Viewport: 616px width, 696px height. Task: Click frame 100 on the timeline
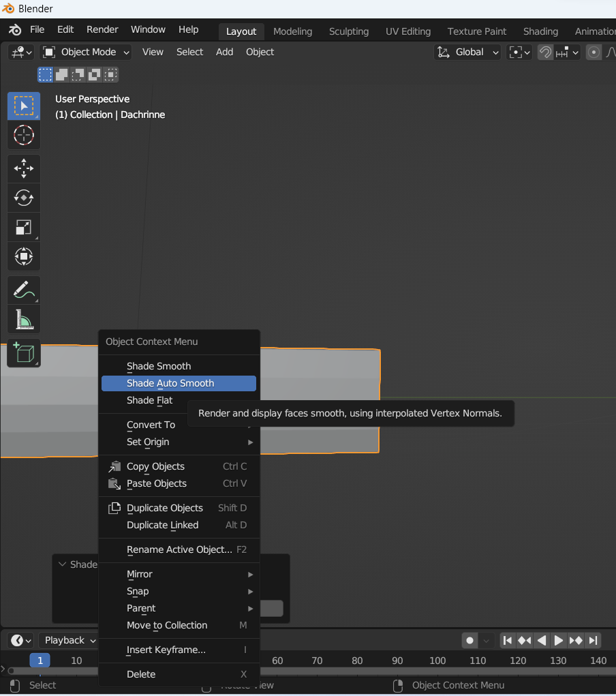coord(437,661)
